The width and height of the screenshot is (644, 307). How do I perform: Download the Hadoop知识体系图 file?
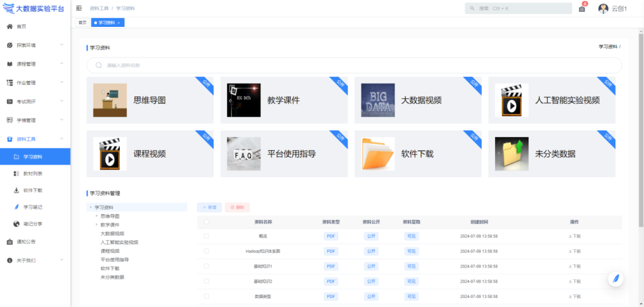(x=575, y=251)
